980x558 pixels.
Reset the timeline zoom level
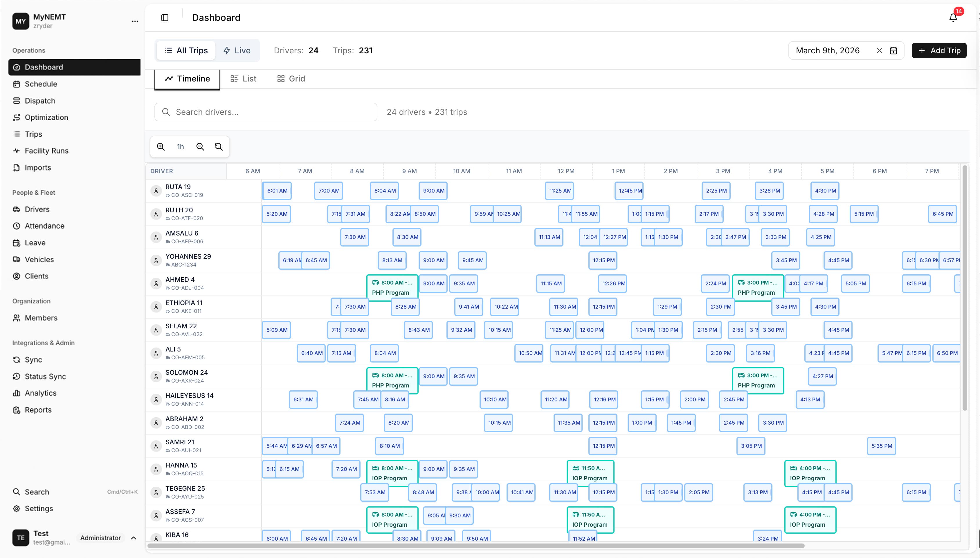(x=219, y=146)
